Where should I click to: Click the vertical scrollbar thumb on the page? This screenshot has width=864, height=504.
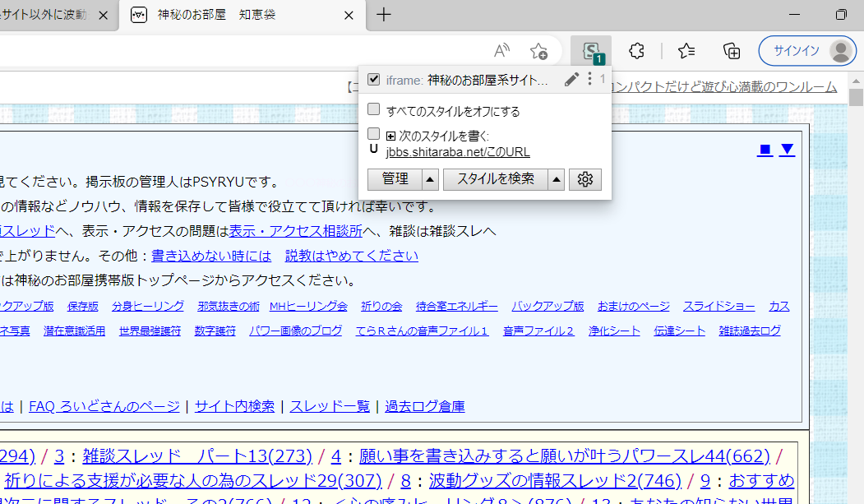(x=856, y=99)
